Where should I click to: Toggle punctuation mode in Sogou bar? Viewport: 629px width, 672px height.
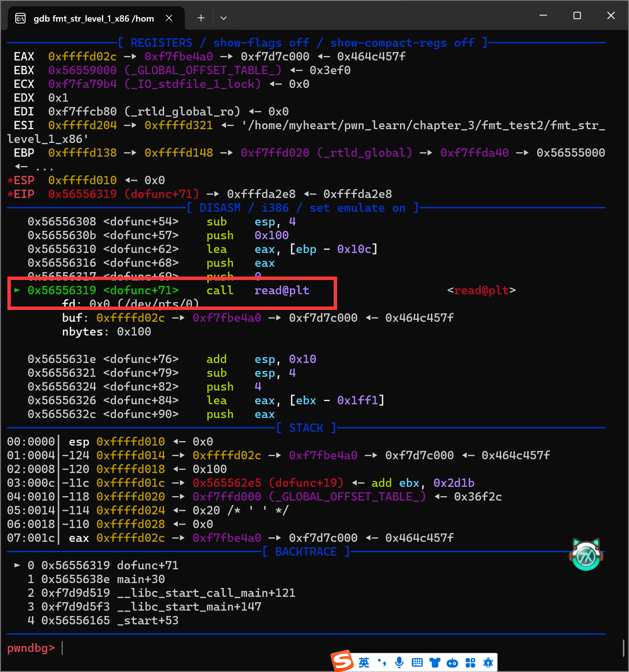(x=382, y=663)
